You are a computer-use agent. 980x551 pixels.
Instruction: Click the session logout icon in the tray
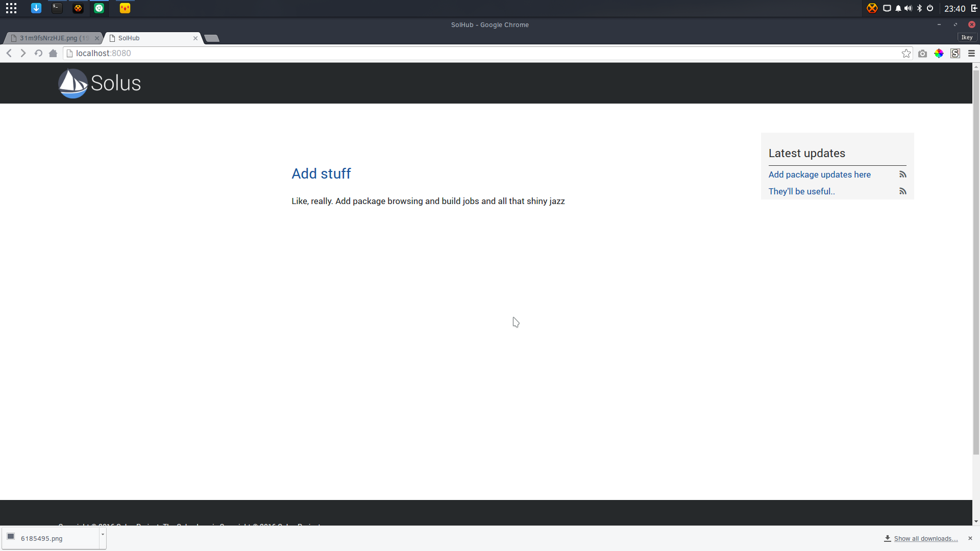pos(974,8)
